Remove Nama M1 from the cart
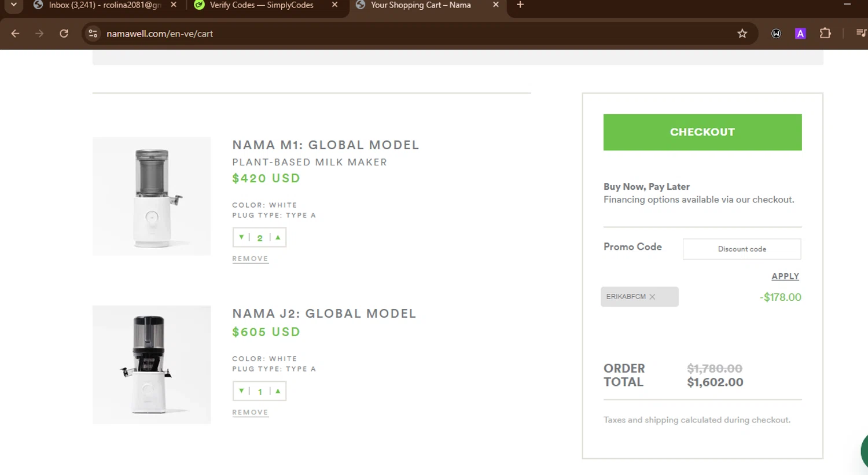868x475 pixels. coord(250,259)
